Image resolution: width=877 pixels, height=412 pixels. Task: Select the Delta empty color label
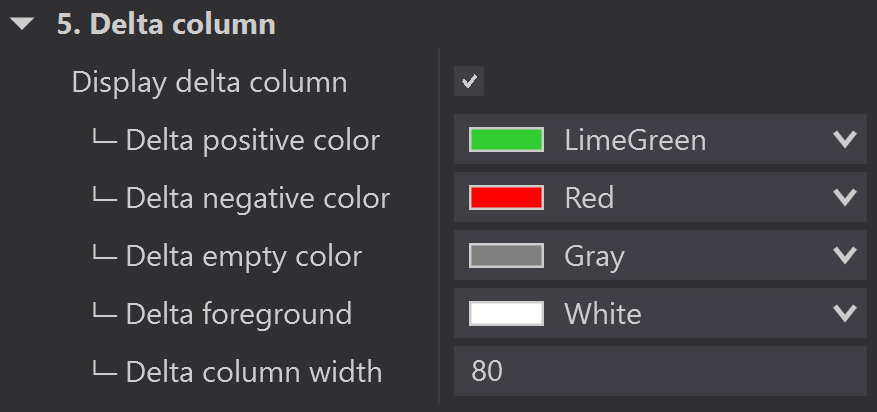(x=243, y=256)
